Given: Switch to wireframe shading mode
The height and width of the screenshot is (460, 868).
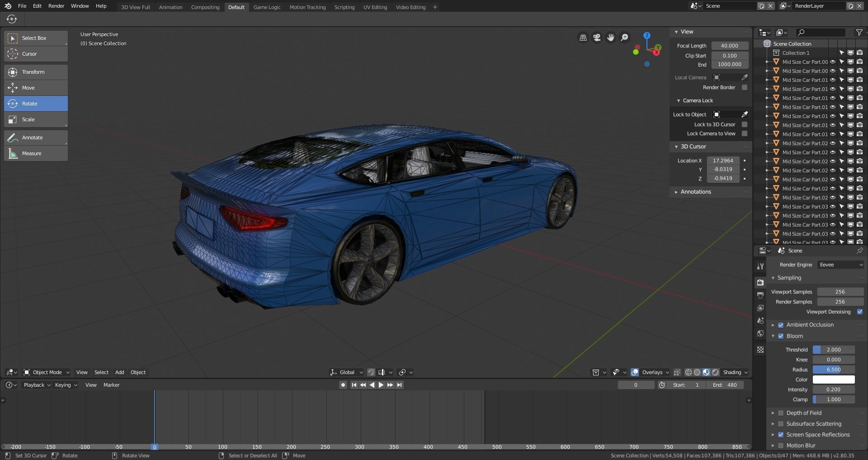Looking at the screenshot, I should point(689,372).
